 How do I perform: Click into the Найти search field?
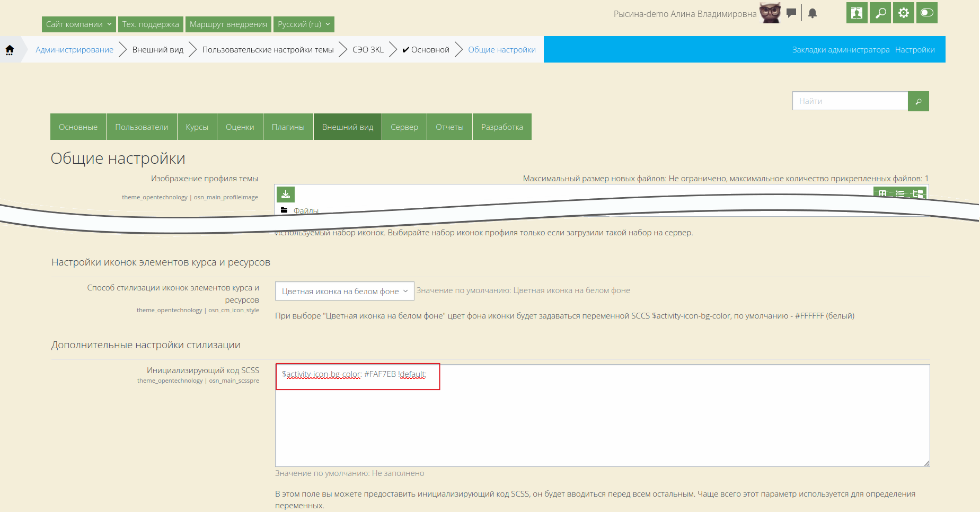850,101
